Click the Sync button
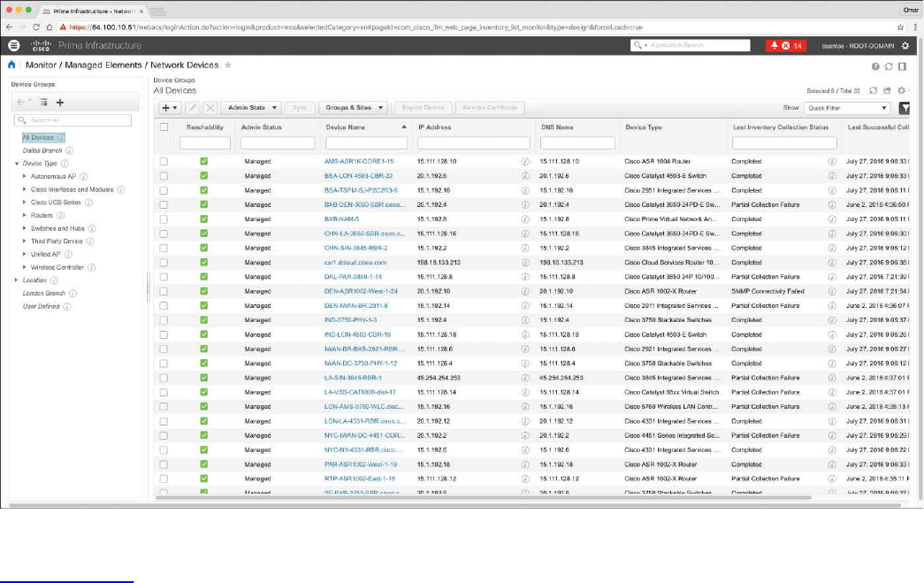The width and height of the screenshot is (924, 583). click(300, 108)
